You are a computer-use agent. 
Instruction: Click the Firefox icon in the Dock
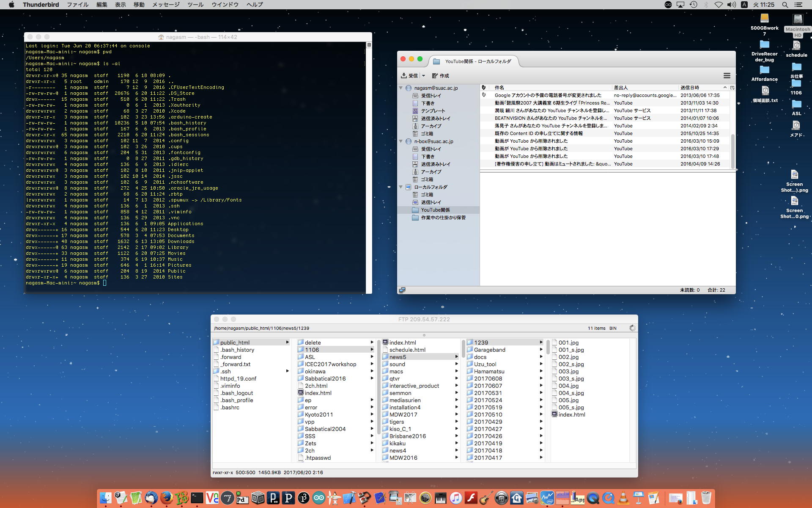point(167,498)
